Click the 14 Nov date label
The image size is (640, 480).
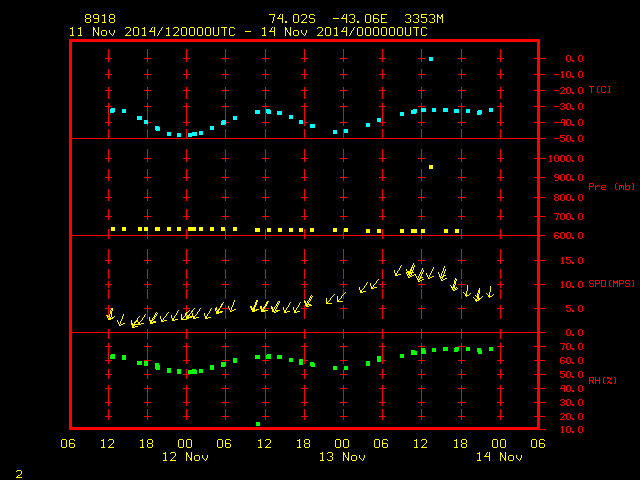499,457
